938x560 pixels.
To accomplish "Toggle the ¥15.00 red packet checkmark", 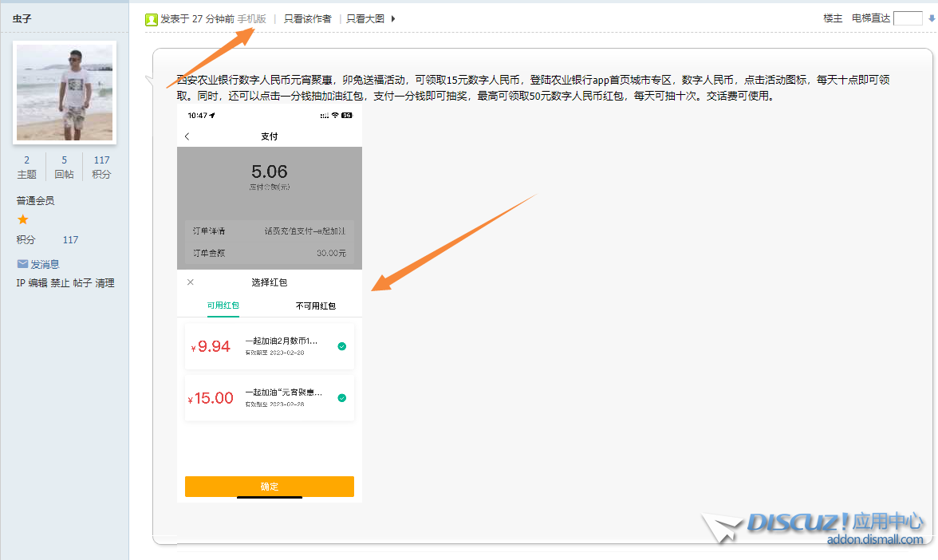I will (x=342, y=397).
